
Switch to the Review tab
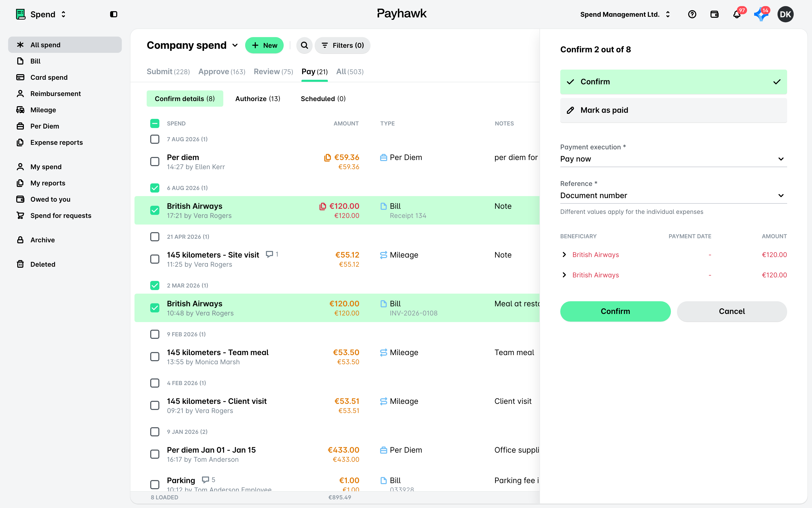[x=273, y=72]
